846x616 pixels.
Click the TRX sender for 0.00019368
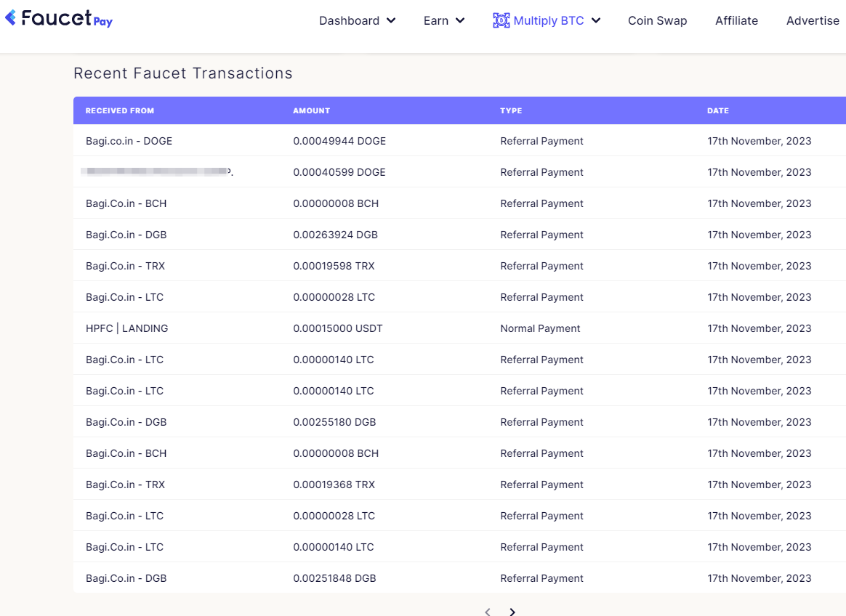pos(125,485)
